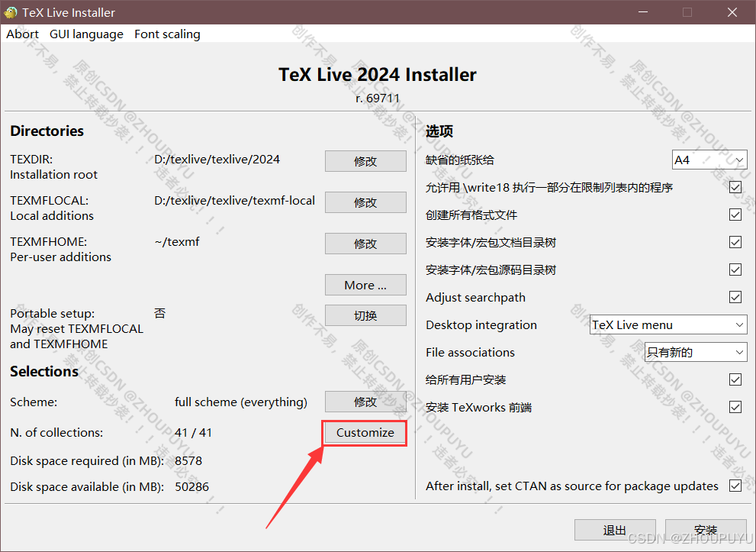This screenshot has height=552, width=756.
Task: Click the TeX Live installer title bar icon
Action: [10, 12]
